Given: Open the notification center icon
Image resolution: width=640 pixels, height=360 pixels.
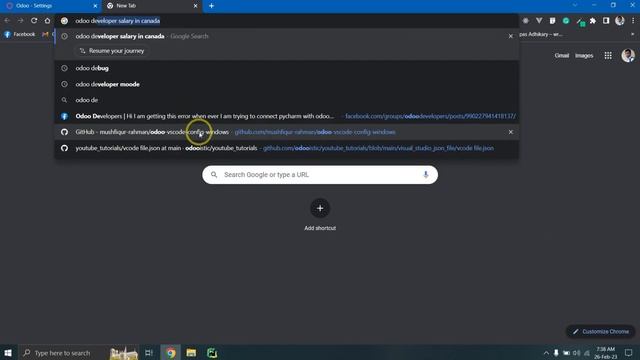Looking at the screenshot, I should 628,353.
